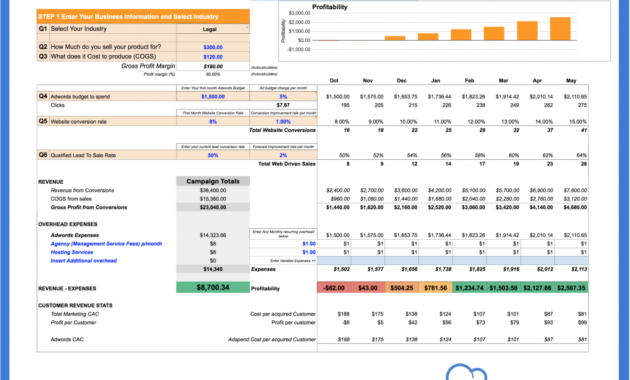
Task: Click the May revenue from conversions $7,800.00
Action: (x=575, y=190)
